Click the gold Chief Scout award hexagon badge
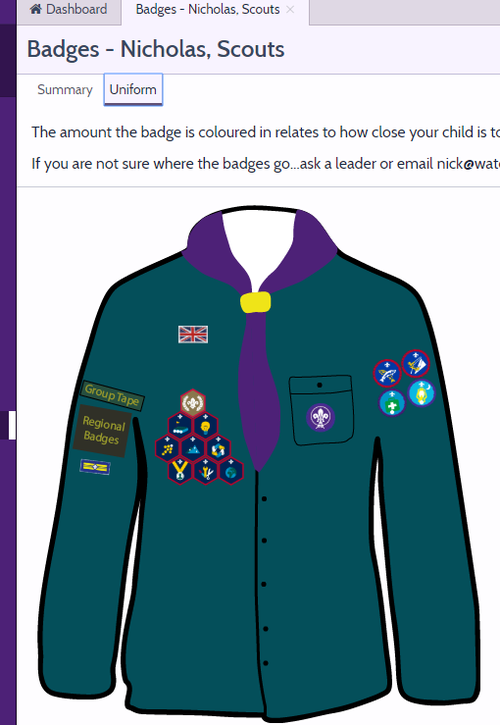 pyautogui.click(x=192, y=403)
